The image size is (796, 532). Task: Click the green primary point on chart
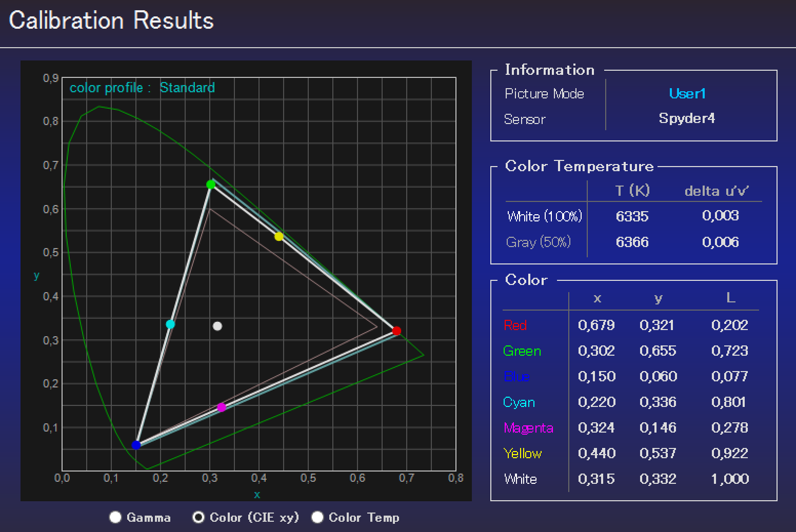click(x=210, y=185)
